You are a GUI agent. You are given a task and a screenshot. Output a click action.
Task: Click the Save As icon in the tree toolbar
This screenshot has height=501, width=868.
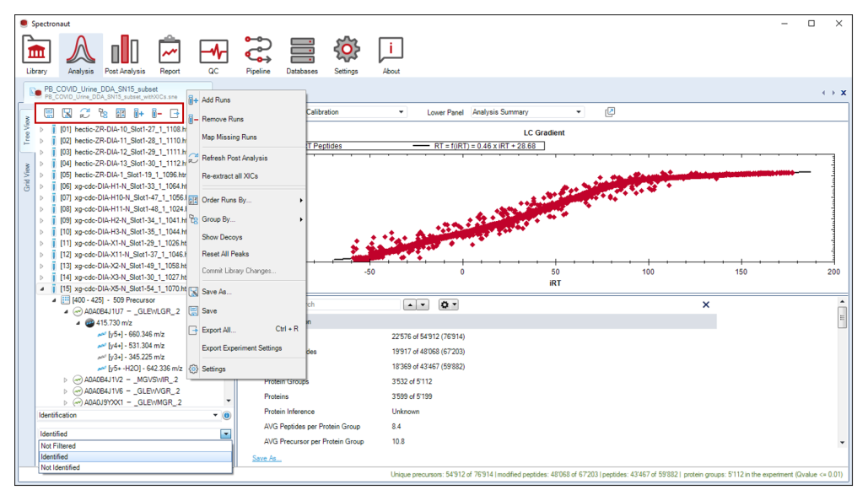(67, 114)
